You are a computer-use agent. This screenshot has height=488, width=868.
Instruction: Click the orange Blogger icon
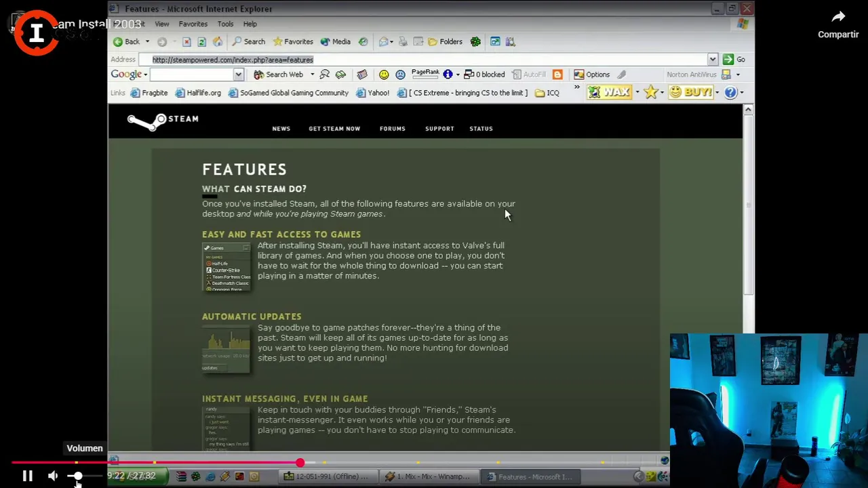click(557, 75)
